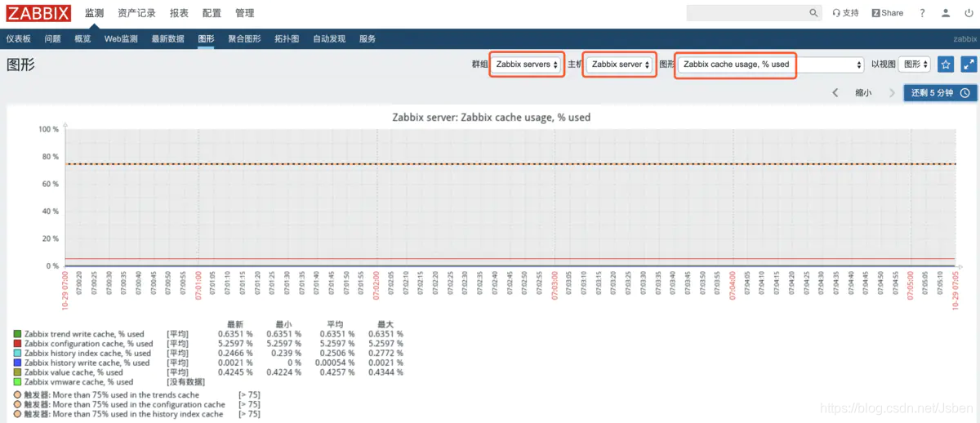Open the 支持 support link

[x=846, y=13]
